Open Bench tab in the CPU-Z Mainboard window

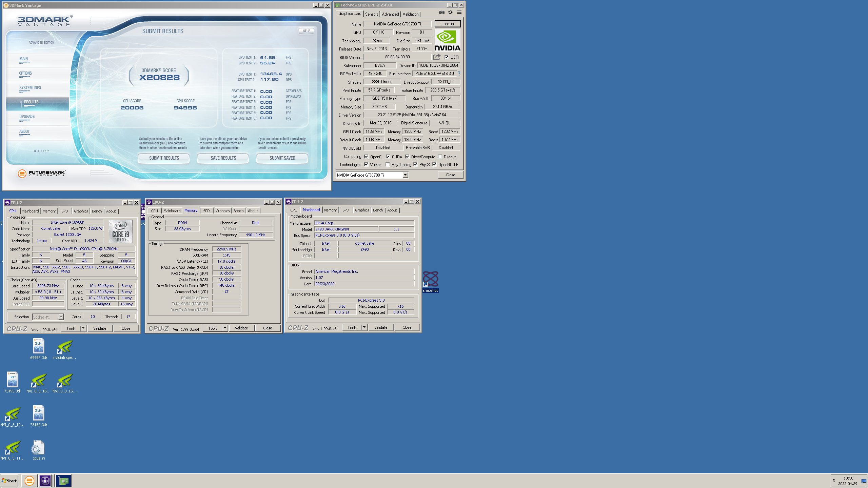(x=378, y=210)
